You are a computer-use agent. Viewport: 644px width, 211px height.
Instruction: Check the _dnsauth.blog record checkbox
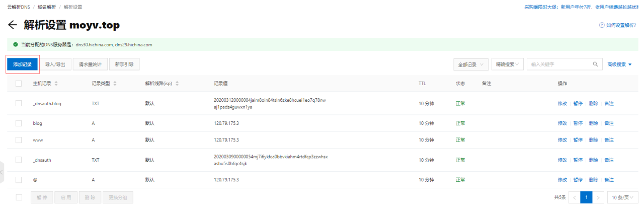click(19, 103)
